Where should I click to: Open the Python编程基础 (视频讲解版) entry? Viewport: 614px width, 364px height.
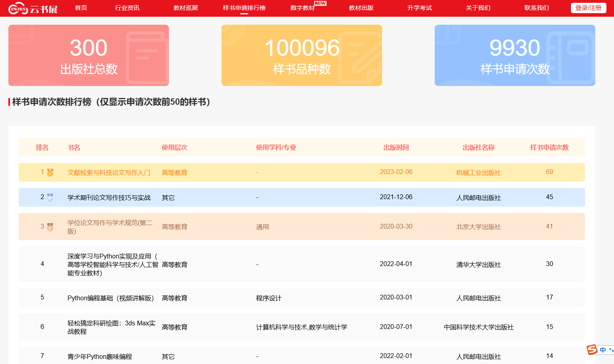[x=110, y=298]
